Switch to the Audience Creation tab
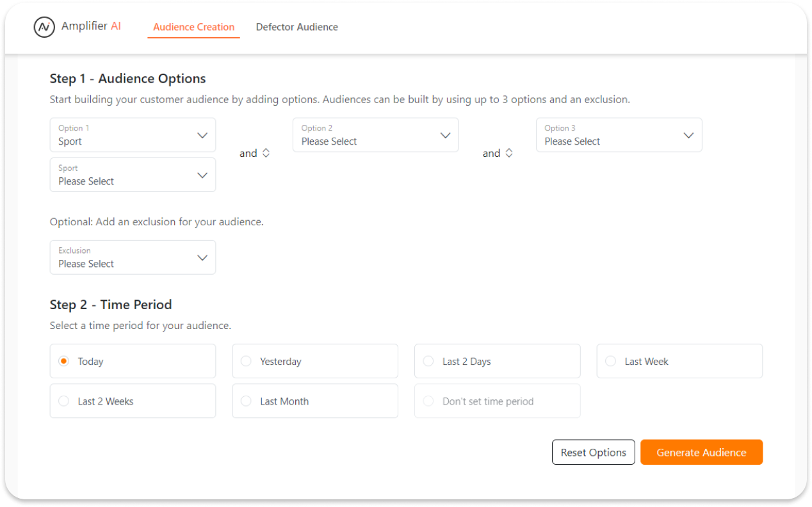 (193, 27)
